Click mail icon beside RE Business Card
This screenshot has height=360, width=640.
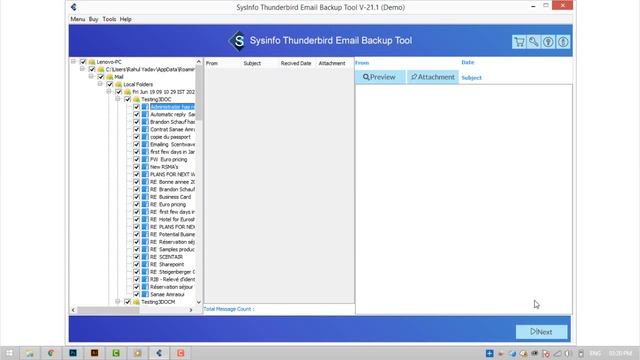click(x=145, y=197)
